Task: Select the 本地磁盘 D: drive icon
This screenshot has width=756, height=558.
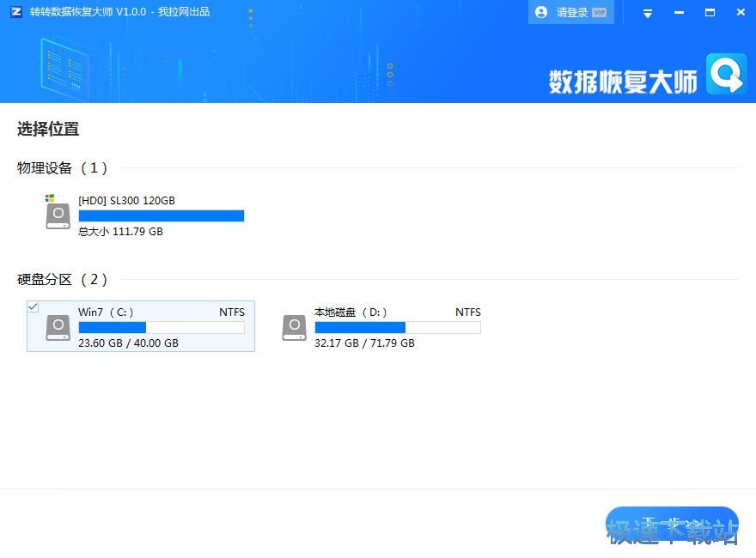Action: (x=294, y=327)
